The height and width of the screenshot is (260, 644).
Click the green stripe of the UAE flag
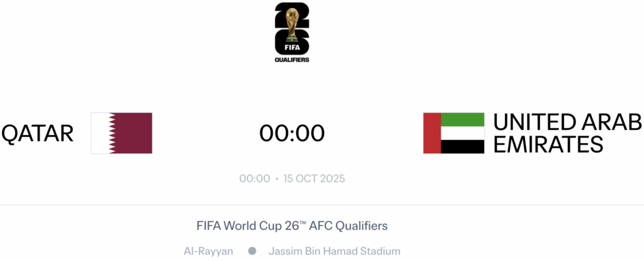[462, 119]
